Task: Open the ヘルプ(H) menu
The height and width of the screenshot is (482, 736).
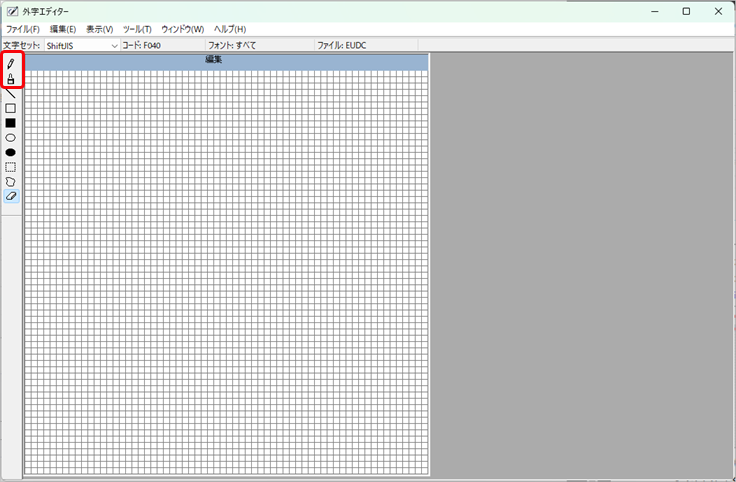Action: click(230, 29)
